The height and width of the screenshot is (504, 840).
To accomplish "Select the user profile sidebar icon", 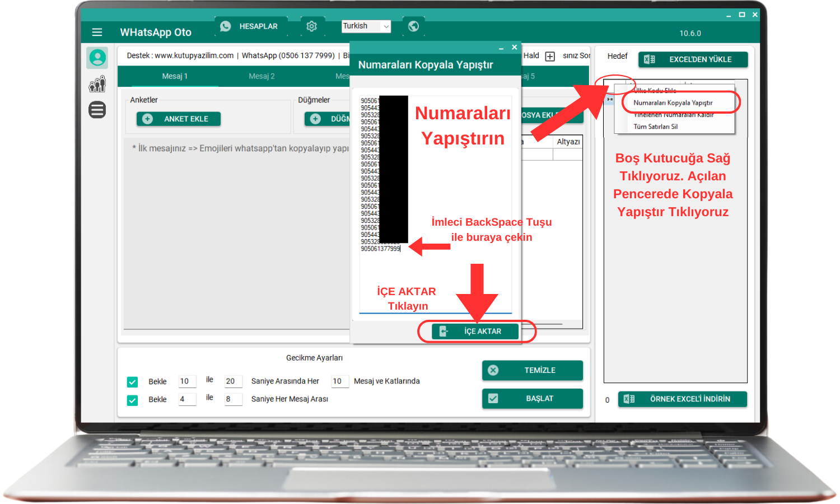I will pyautogui.click(x=97, y=58).
